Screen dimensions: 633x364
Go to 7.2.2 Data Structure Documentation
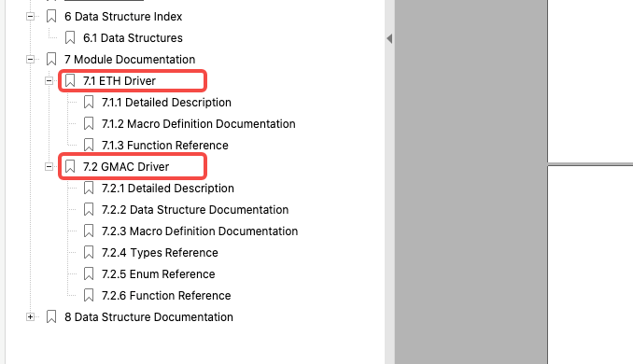tap(195, 209)
